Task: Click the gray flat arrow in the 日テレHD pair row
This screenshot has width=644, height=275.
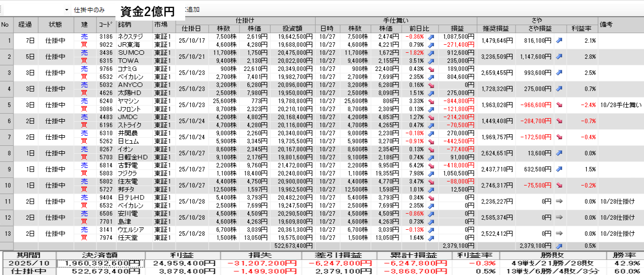Action: pyautogui.click(x=559, y=202)
